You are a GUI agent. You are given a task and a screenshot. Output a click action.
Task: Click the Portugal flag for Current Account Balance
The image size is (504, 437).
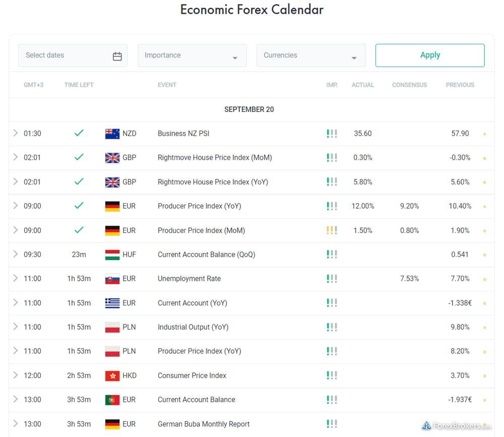point(112,400)
